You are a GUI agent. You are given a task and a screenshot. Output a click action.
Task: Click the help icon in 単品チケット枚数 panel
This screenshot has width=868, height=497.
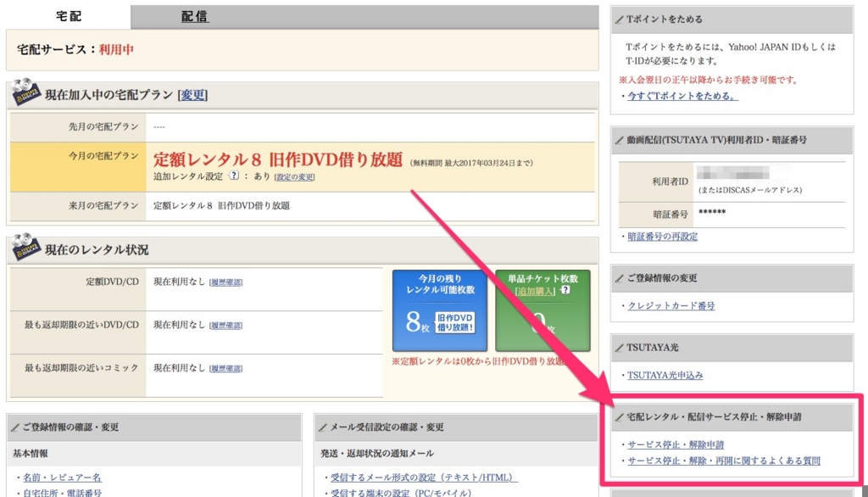565,290
